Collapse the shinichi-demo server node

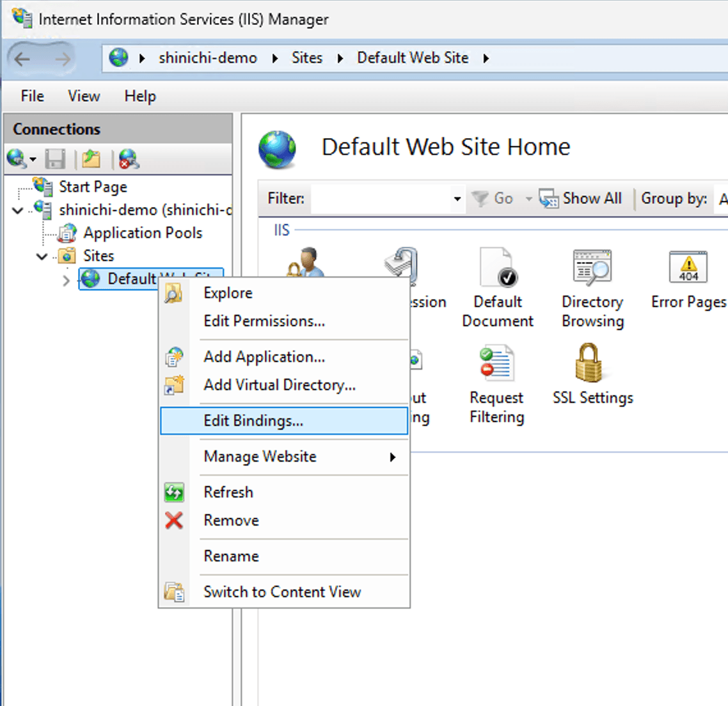18,210
